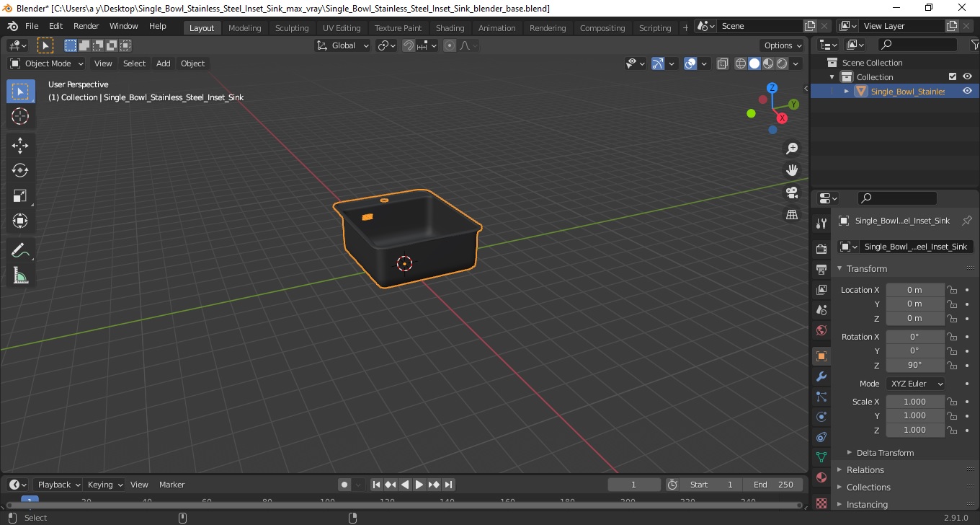This screenshot has width=980, height=525.
Task: Click the pan view hand icon
Action: pos(792,170)
